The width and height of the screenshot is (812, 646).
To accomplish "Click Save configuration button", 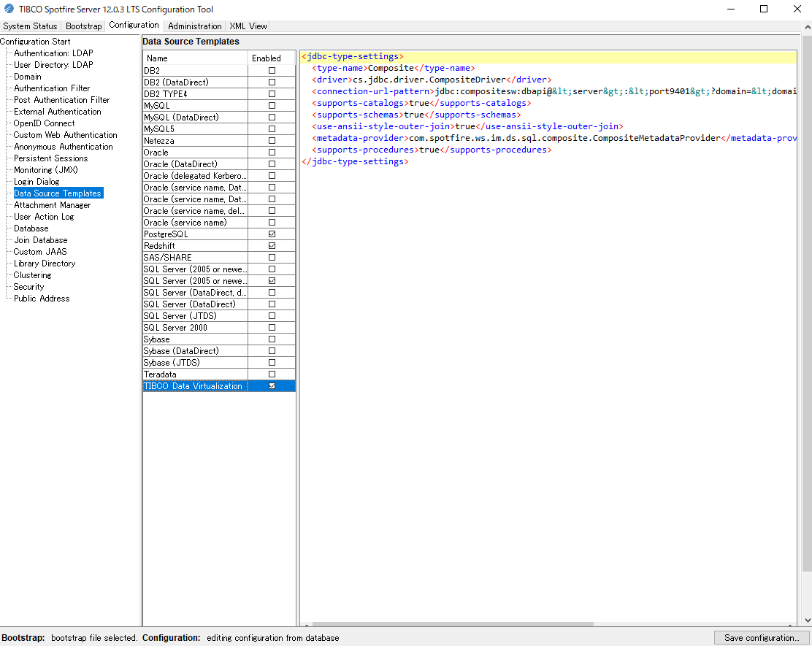I will pyautogui.click(x=762, y=638).
